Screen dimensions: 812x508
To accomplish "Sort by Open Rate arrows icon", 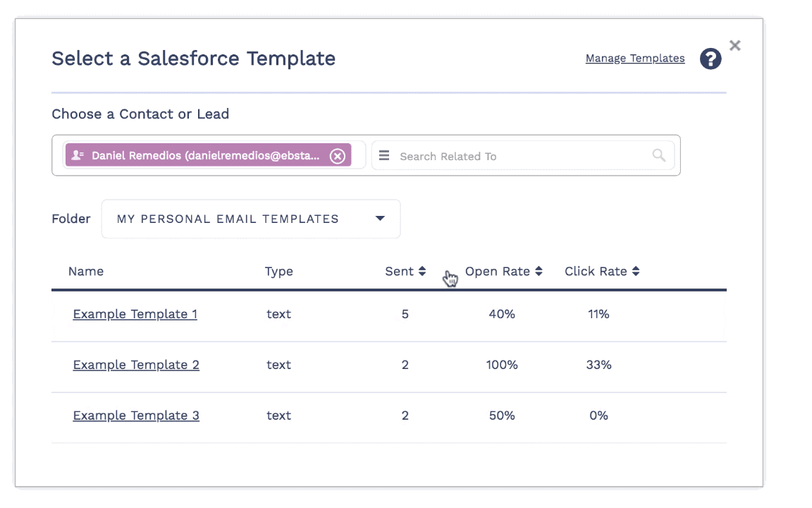I will pos(539,272).
